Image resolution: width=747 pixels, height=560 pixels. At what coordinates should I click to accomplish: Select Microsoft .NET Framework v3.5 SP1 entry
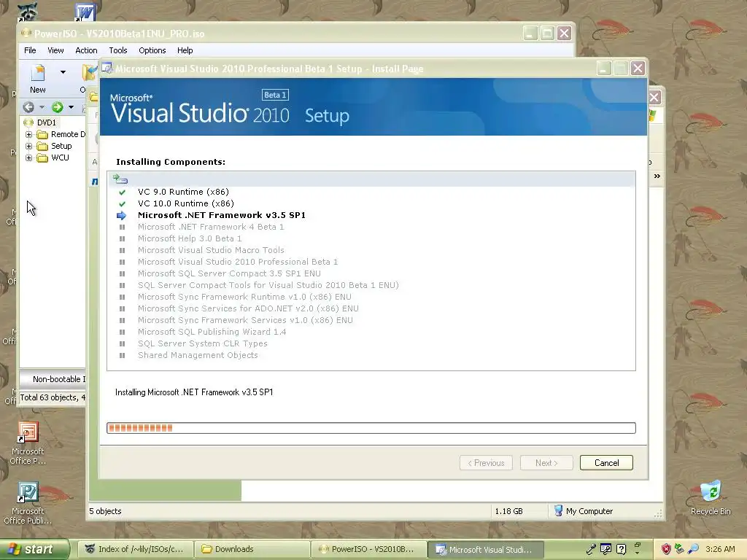pyautogui.click(x=222, y=215)
